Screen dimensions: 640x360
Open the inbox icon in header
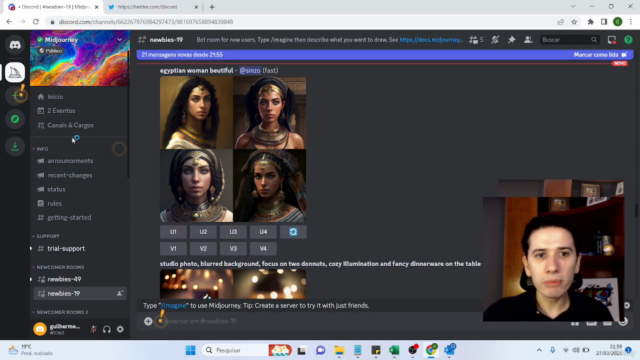pyautogui.click(x=611, y=40)
